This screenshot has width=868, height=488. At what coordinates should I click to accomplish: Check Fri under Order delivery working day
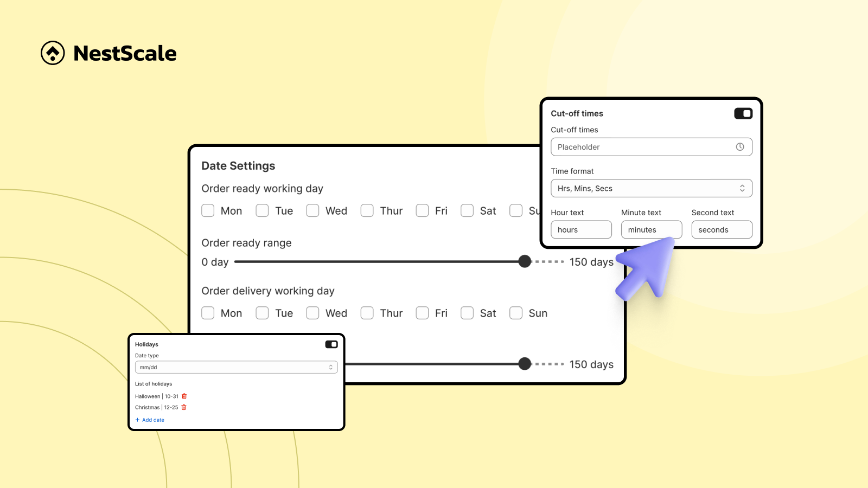pyautogui.click(x=422, y=313)
